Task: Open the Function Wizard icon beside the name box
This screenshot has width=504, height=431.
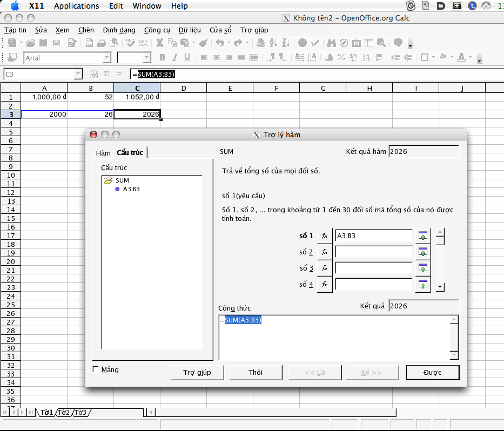Action: (x=94, y=74)
